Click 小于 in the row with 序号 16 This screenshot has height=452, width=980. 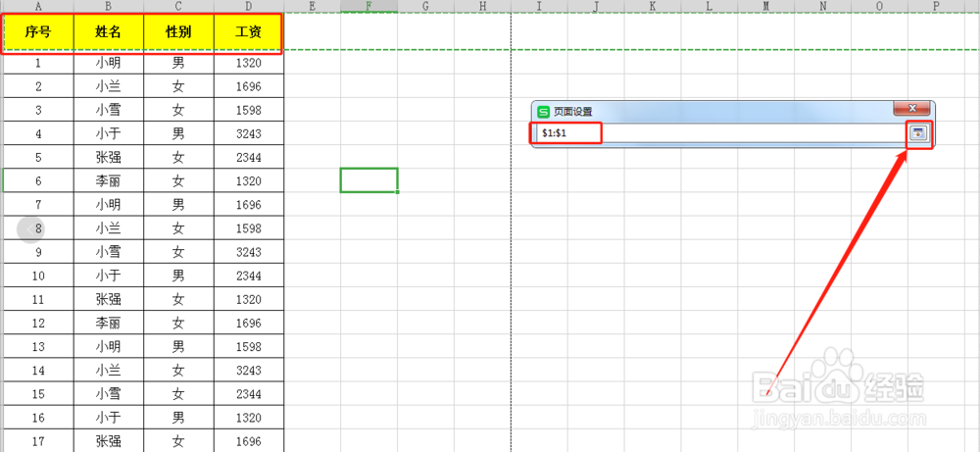coord(108,418)
